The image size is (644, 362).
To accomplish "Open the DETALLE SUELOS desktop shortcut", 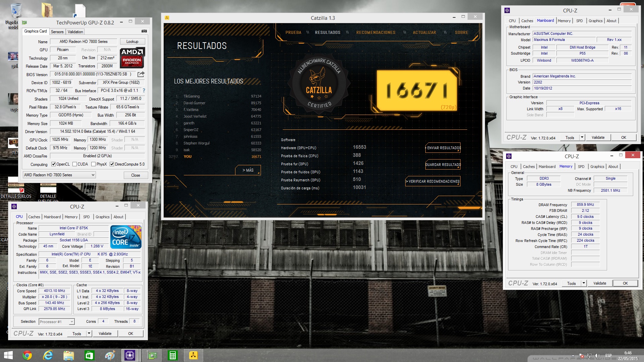I will point(16,188).
